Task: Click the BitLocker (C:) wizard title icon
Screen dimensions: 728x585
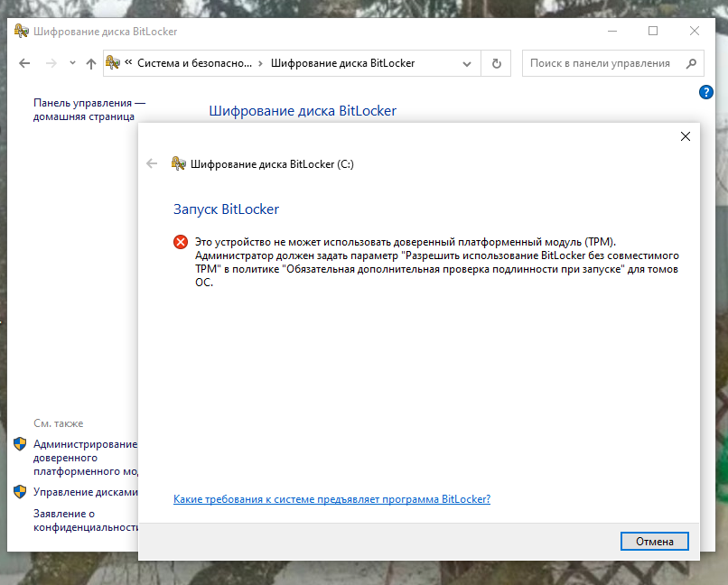Action: click(179, 163)
